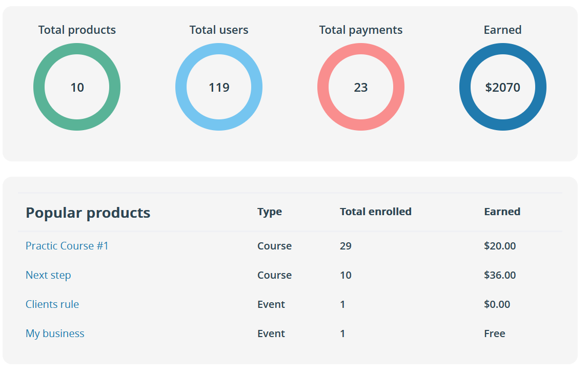Click the $36.00 earned value for Next step

500,275
